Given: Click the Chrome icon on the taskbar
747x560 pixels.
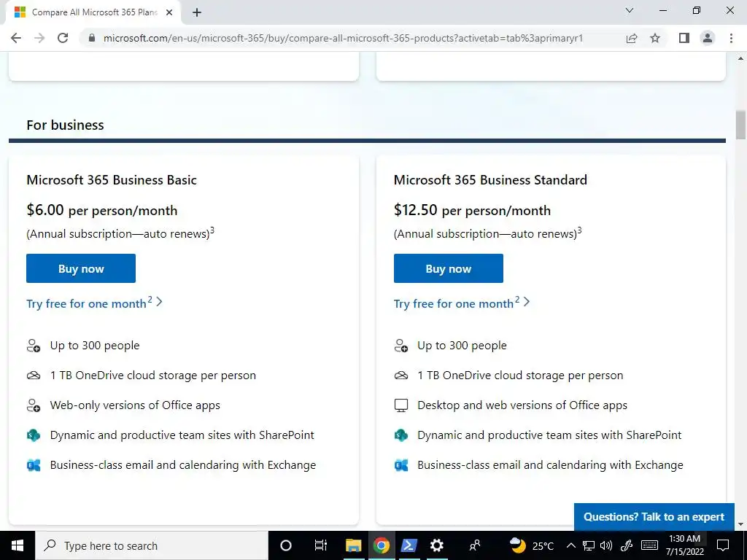Looking at the screenshot, I should click(x=381, y=545).
